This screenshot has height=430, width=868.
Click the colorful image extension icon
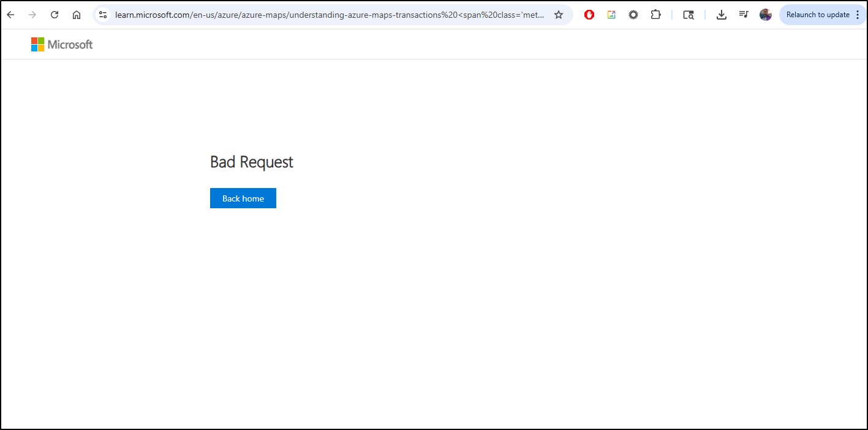pos(611,15)
